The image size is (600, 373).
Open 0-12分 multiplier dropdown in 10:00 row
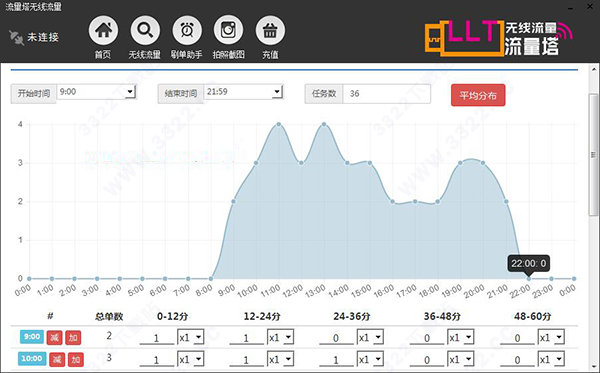[191, 359]
